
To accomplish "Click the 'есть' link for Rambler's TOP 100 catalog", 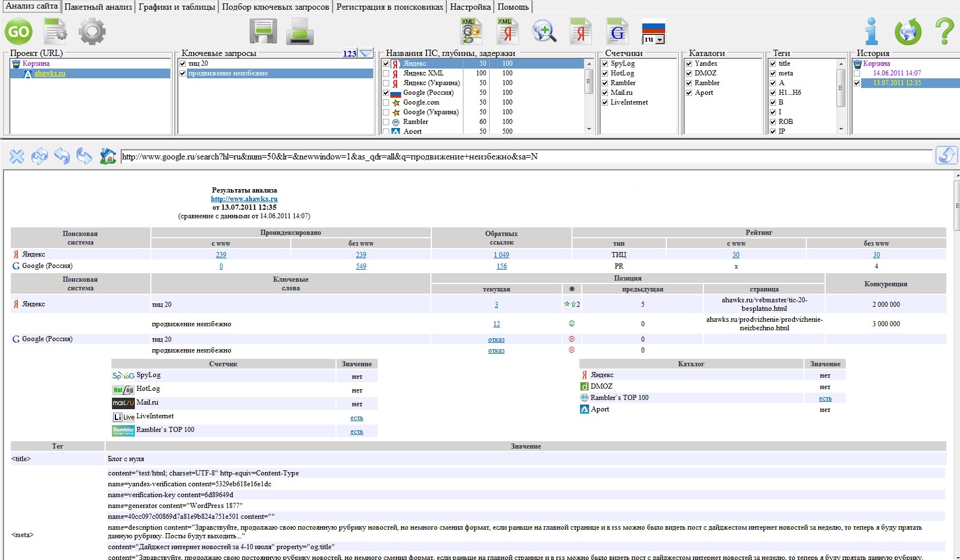I will click(x=825, y=398).
